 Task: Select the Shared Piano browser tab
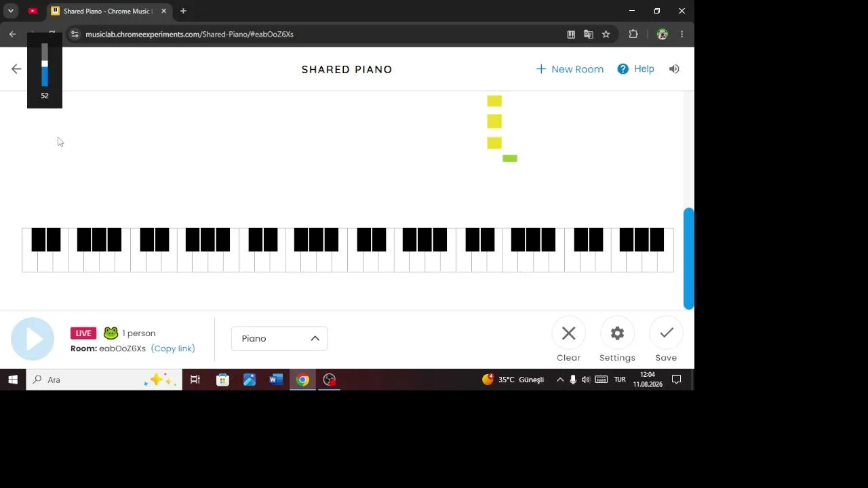(x=107, y=11)
